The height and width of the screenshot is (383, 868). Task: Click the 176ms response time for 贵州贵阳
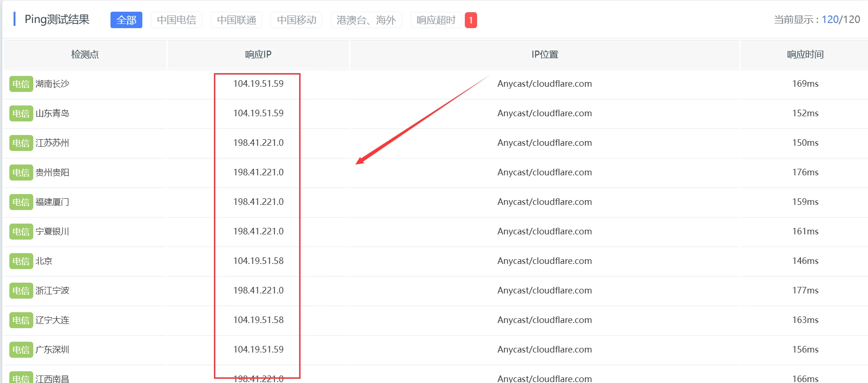[805, 173]
